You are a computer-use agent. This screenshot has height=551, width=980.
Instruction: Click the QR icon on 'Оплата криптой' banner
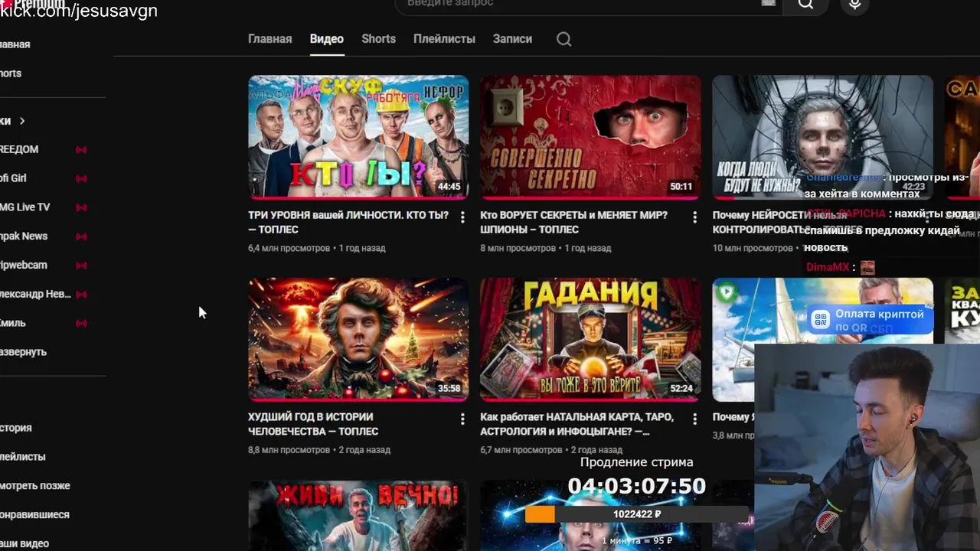coord(821,320)
